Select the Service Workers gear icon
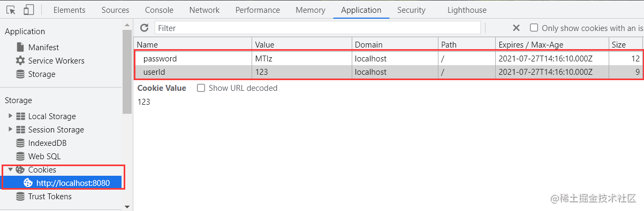644x211 pixels. pyautogui.click(x=20, y=60)
